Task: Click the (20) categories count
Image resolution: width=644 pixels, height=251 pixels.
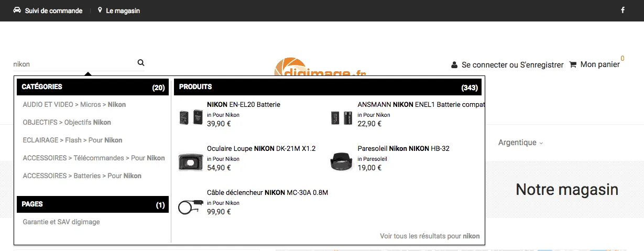Action: (x=158, y=88)
